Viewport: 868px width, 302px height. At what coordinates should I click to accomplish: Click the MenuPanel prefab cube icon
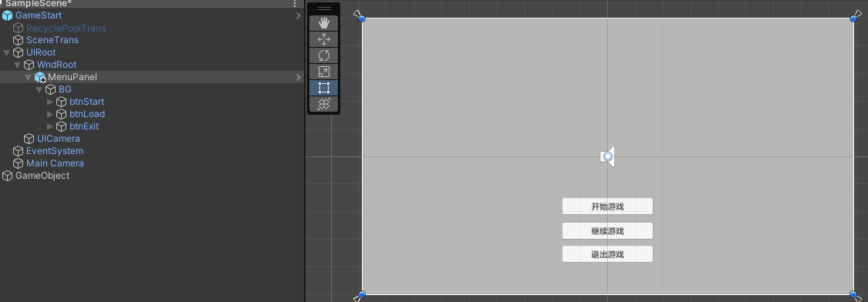pyautogui.click(x=40, y=78)
